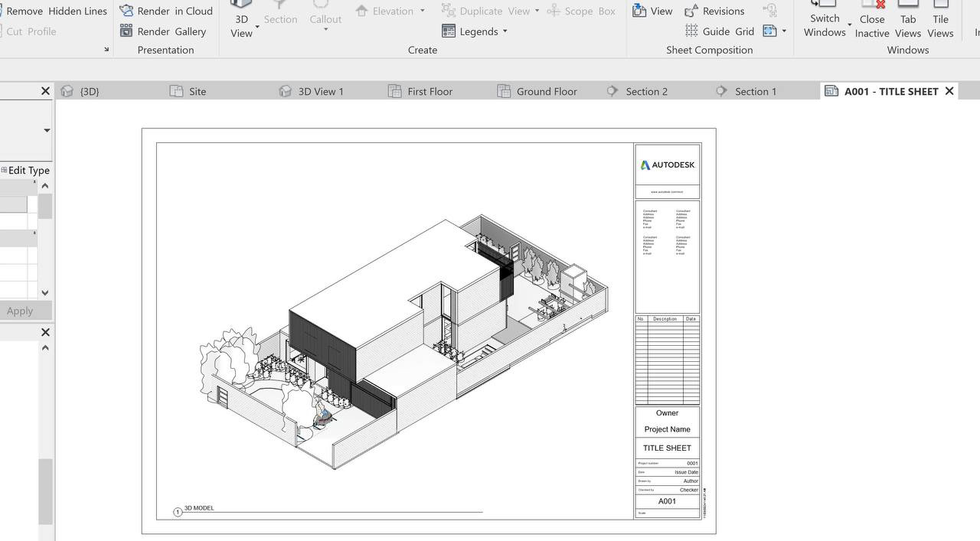Click Switch Windows button

tap(825, 19)
